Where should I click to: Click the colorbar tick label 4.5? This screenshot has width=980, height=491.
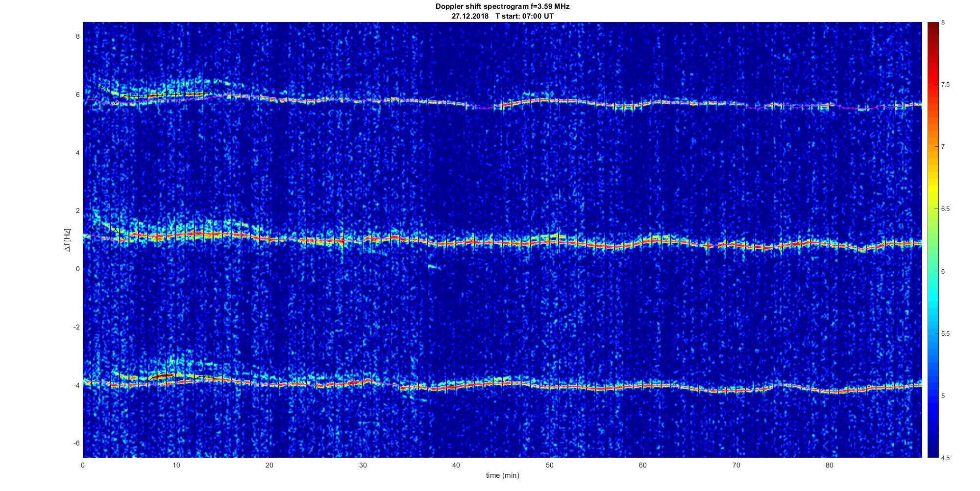945,458
